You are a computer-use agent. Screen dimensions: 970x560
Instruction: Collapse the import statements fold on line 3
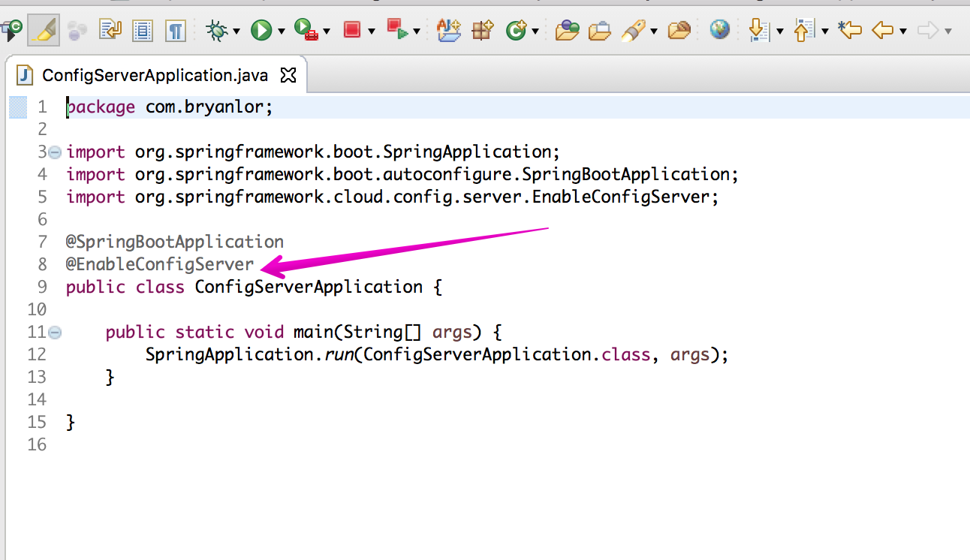[x=55, y=152]
